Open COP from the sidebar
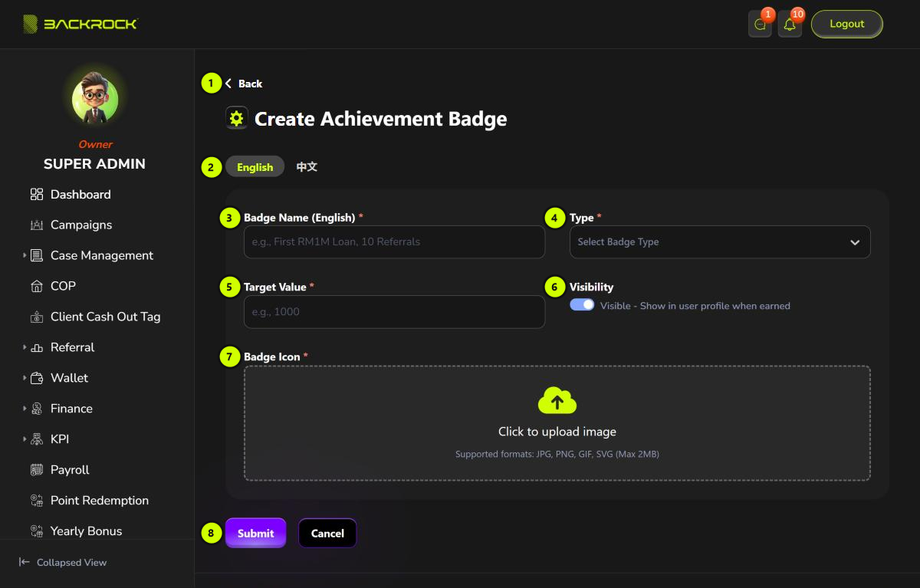The image size is (920, 588). point(63,287)
